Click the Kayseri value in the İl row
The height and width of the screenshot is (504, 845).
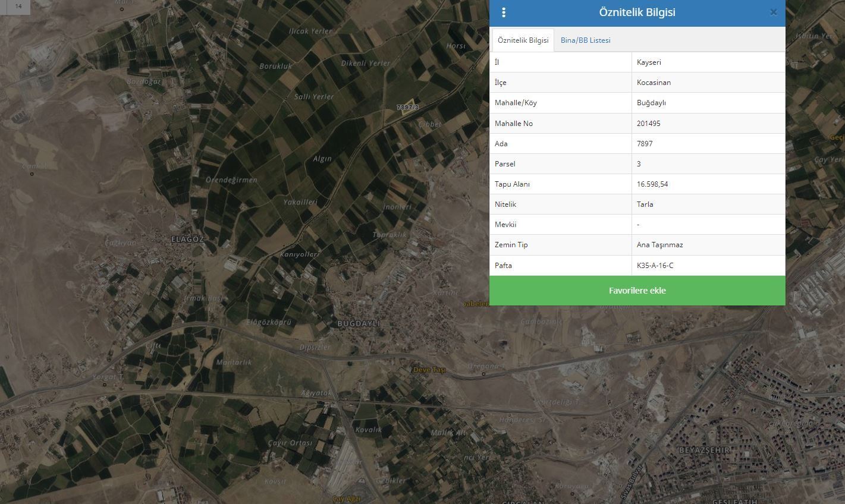click(649, 62)
